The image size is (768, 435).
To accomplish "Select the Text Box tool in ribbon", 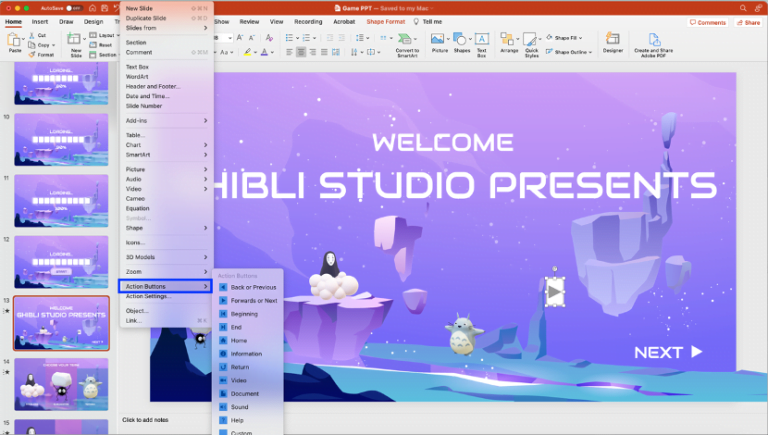I will [x=482, y=42].
